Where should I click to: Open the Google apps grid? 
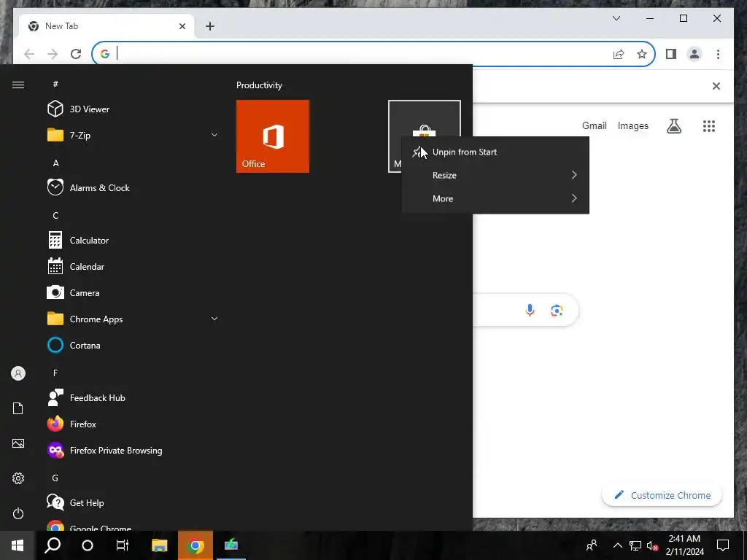pyautogui.click(x=709, y=126)
